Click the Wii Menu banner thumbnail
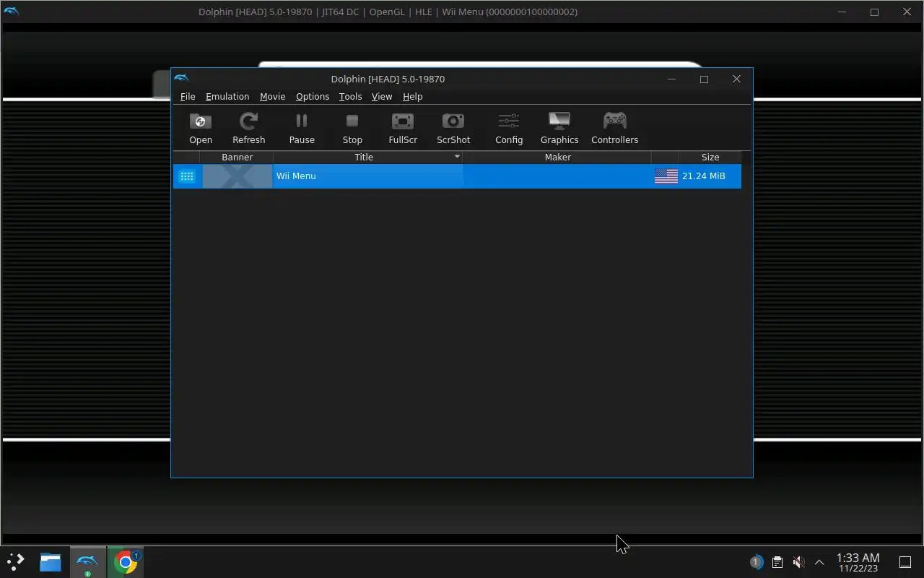Image resolution: width=924 pixels, height=578 pixels. pos(237,176)
